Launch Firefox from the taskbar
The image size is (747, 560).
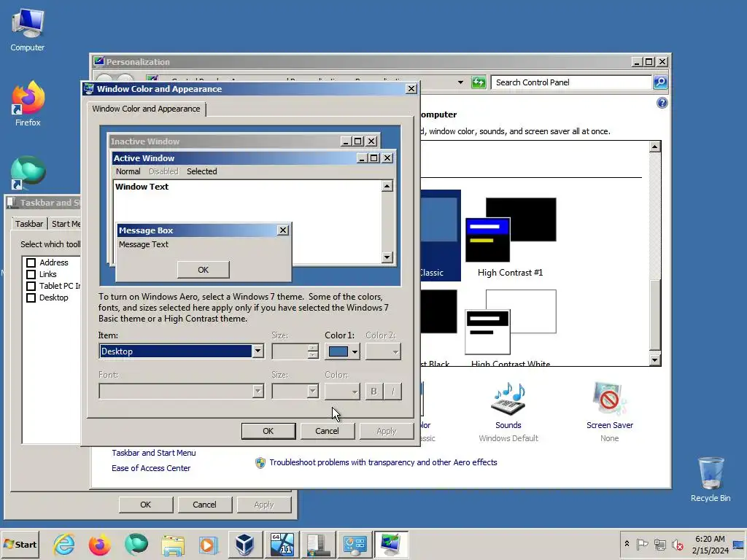click(99, 544)
